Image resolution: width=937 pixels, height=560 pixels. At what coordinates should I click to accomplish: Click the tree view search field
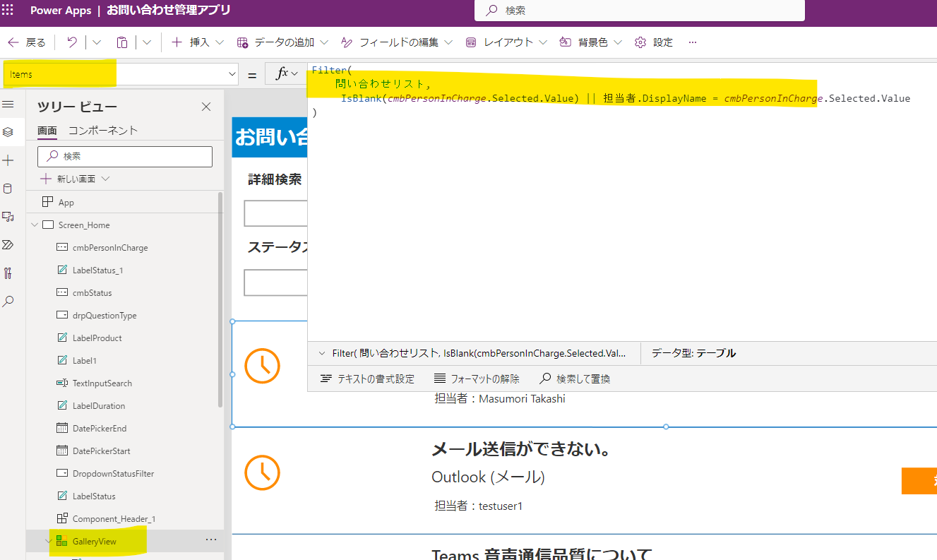[x=125, y=156]
